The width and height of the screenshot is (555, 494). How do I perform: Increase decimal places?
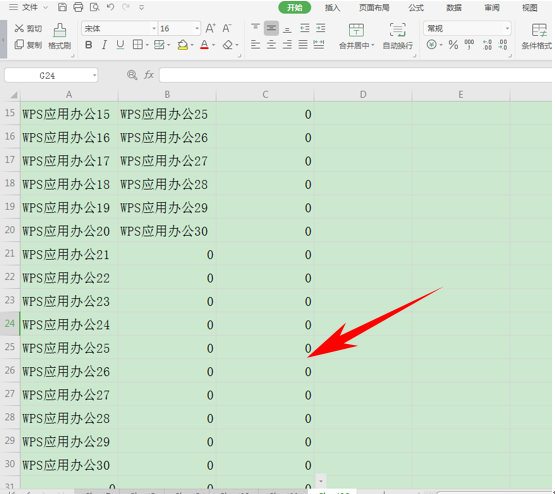tap(487, 45)
